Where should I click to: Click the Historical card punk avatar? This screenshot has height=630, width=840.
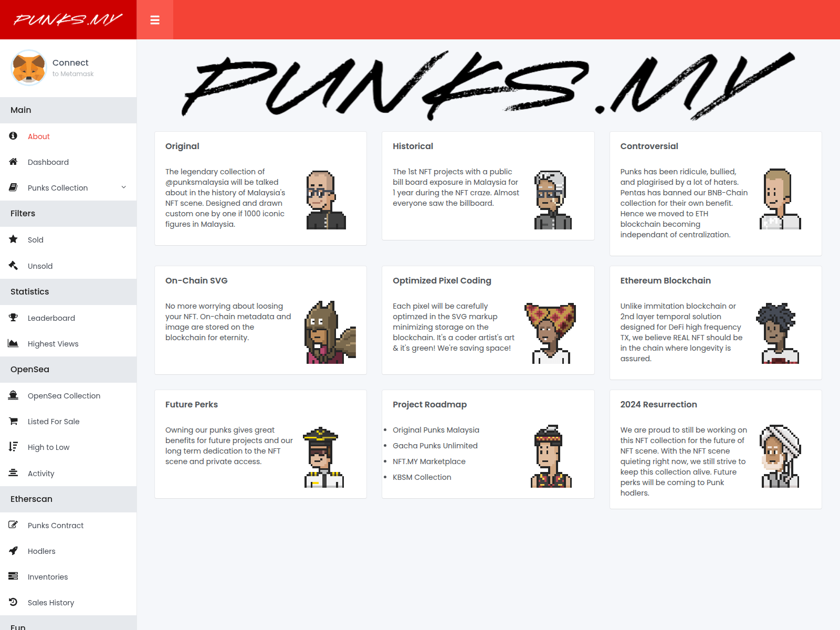click(553, 200)
